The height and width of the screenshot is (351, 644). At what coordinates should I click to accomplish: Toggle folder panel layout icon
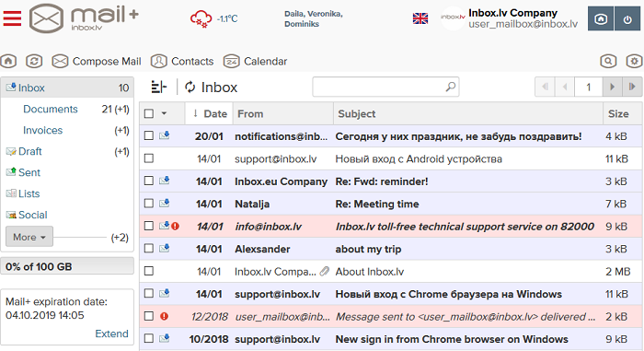point(159,87)
